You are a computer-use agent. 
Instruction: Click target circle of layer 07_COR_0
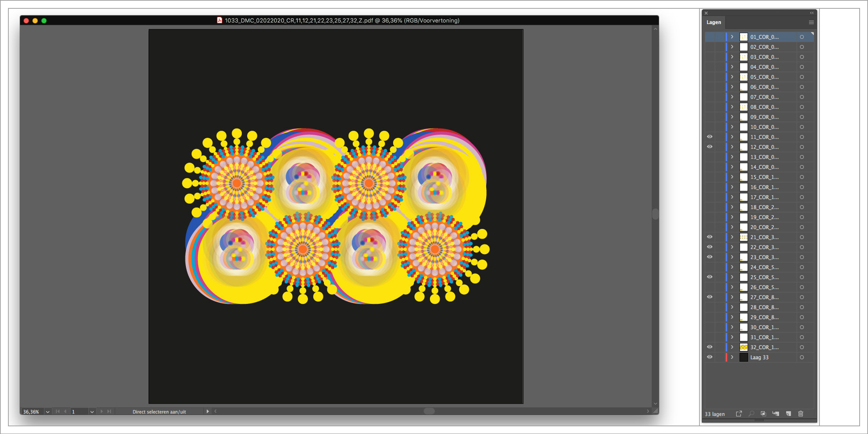tap(802, 97)
